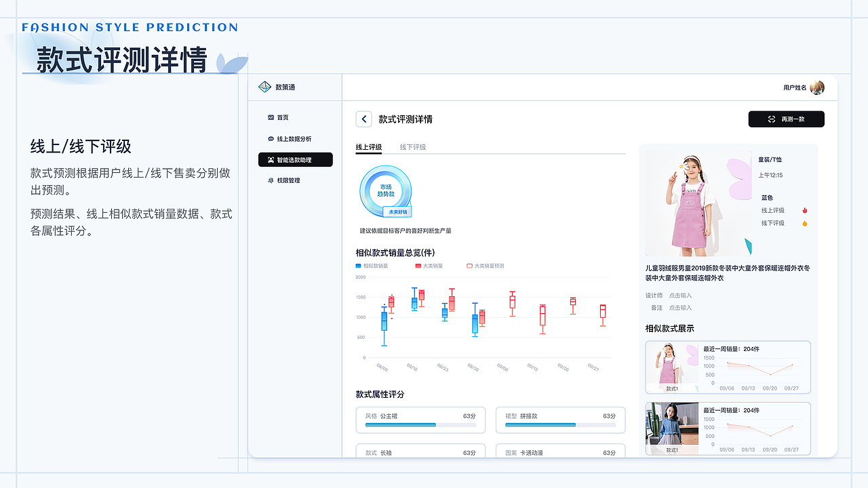Image resolution: width=868 pixels, height=488 pixels.
Task: Click the 智能选款助理 assistant icon
Action: 271,159
